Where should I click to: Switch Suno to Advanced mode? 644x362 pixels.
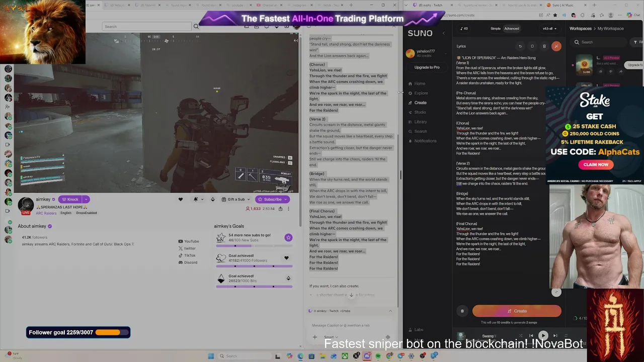pos(512,29)
